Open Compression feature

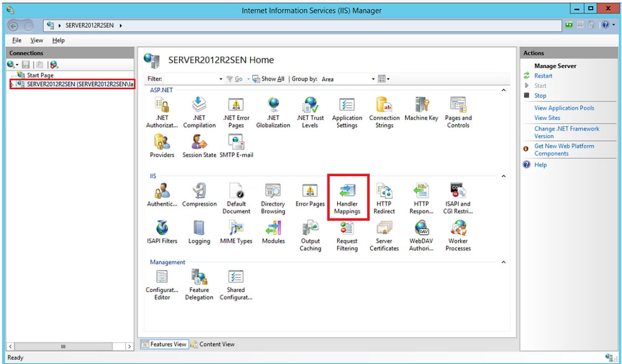pos(199,195)
